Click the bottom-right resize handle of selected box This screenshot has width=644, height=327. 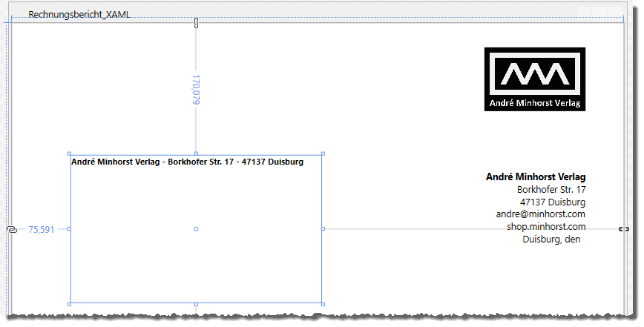click(323, 304)
